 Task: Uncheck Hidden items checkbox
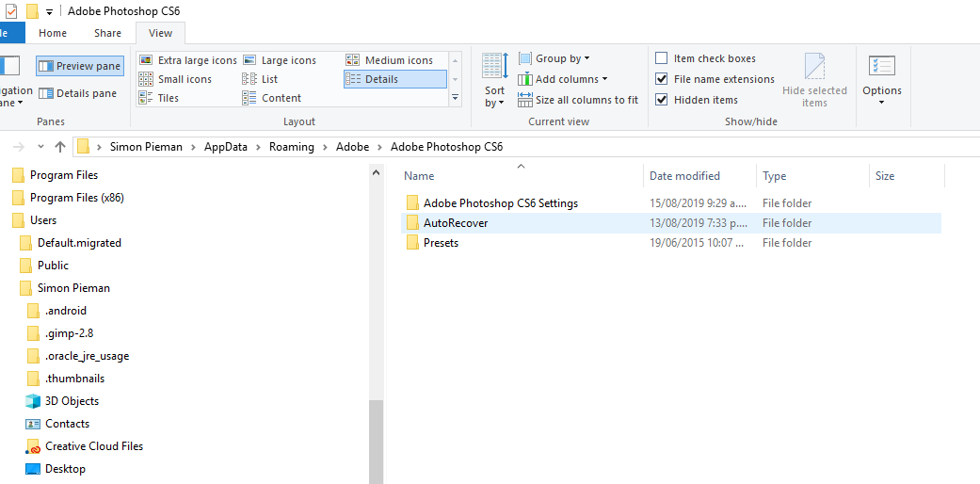(661, 100)
